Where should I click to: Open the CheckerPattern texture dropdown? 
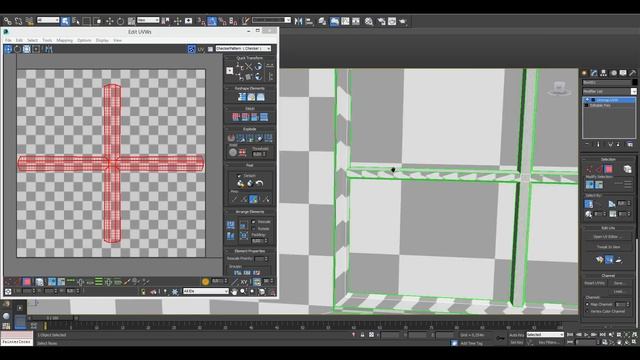click(243, 49)
